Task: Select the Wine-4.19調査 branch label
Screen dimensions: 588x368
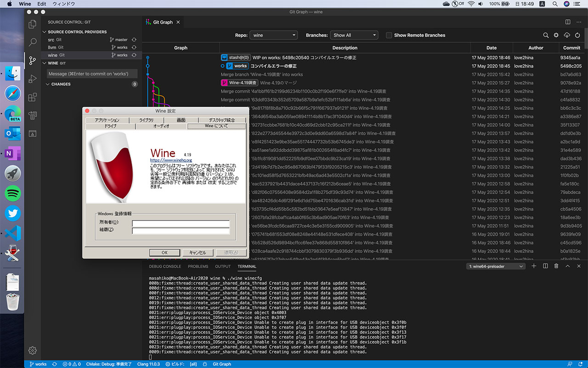Action: pos(239,83)
